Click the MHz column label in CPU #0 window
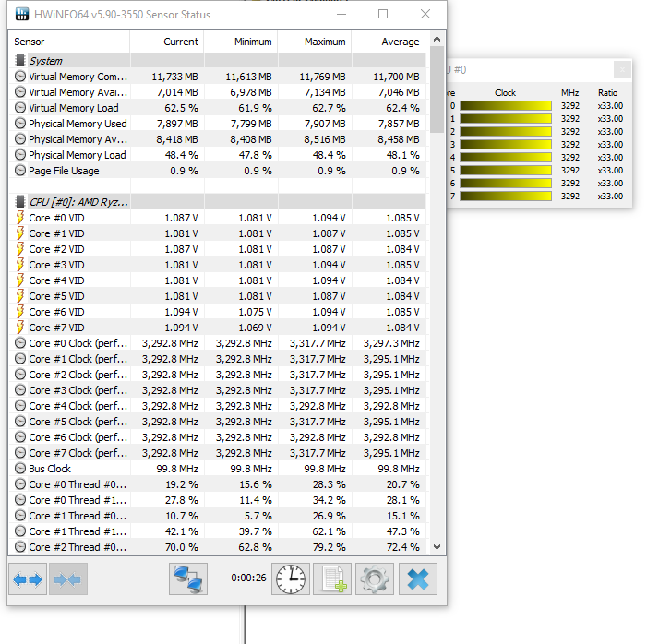The height and width of the screenshot is (644, 659). (x=569, y=93)
